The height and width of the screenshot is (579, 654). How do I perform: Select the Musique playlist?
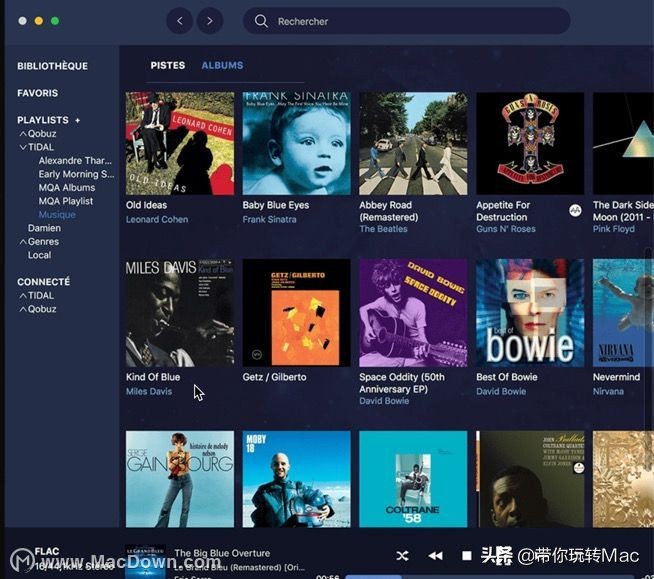tap(57, 214)
